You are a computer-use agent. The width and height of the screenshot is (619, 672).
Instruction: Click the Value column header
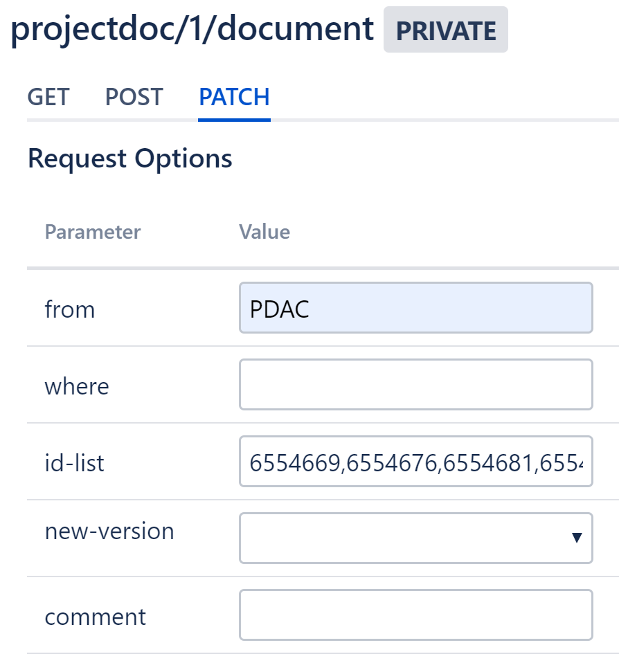264,232
